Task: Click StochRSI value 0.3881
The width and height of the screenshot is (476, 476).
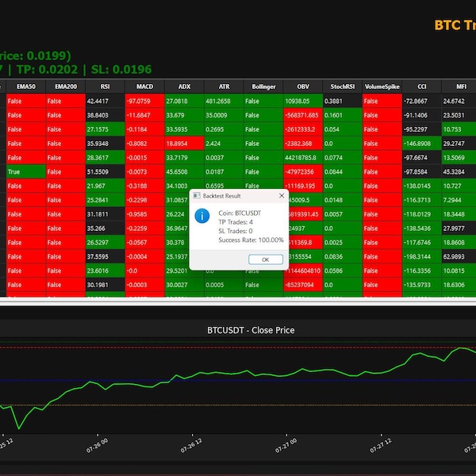Action: pyautogui.click(x=343, y=101)
